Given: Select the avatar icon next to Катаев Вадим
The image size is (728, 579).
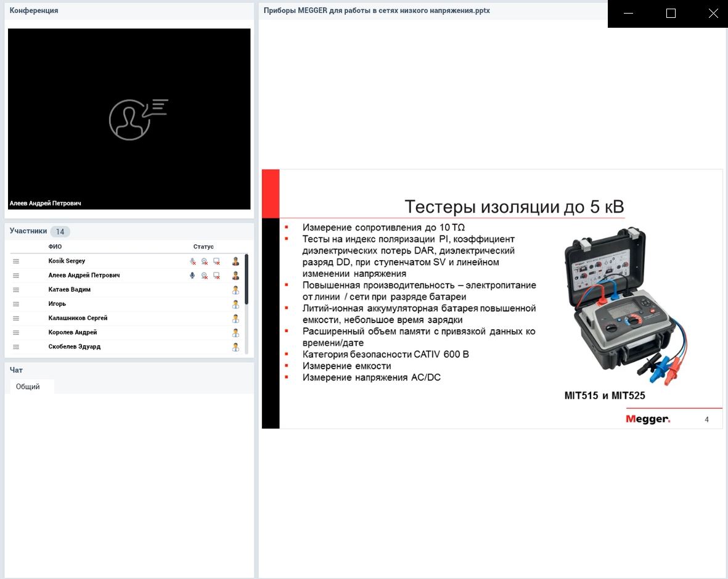Looking at the screenshot, I should (x=235, y=290).
